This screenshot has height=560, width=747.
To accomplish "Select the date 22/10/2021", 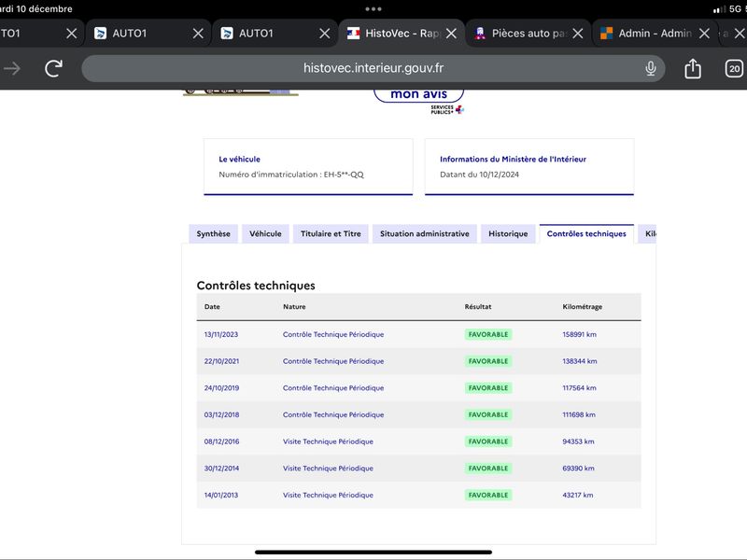I will [x=221, y=361].
